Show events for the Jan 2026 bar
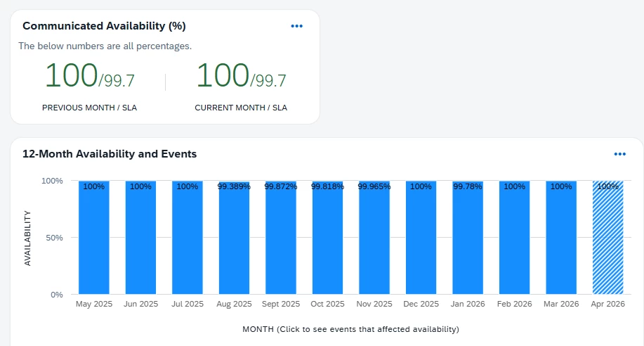Screen dimensions: 644x346 [x=468, y=239]
